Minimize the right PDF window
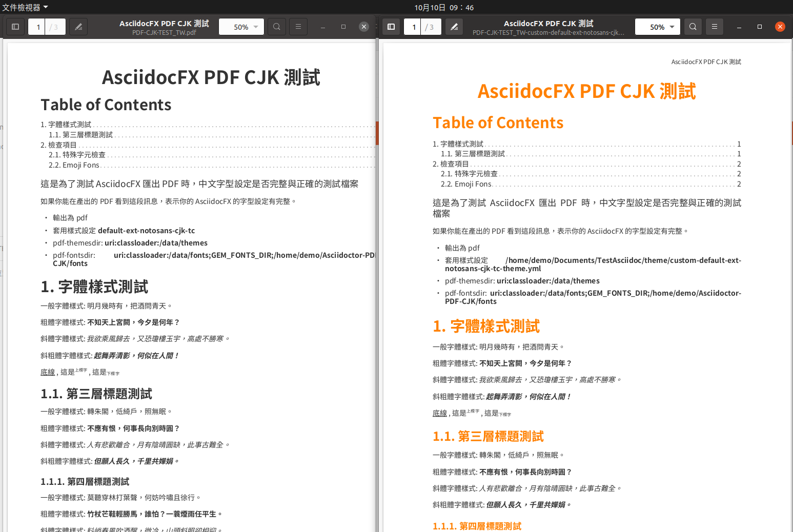 (739, 27)
